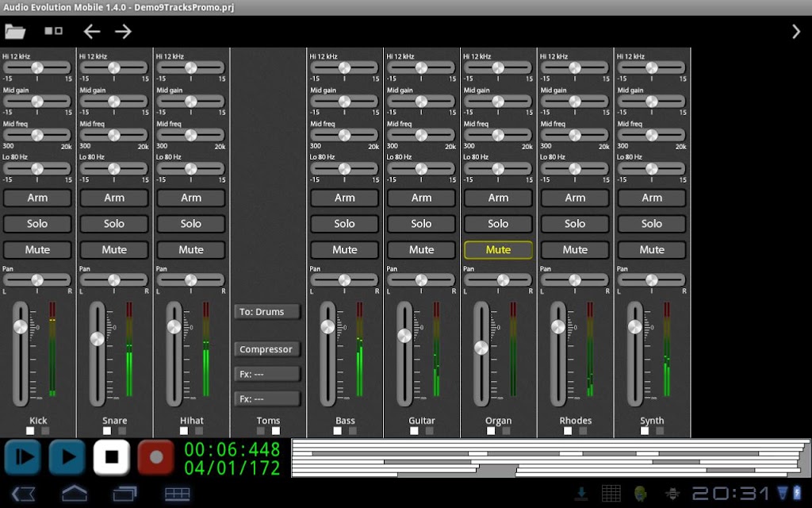The image size is (812, 508).
Task: Click the right arrow in top toolbar
Action: 123,32
